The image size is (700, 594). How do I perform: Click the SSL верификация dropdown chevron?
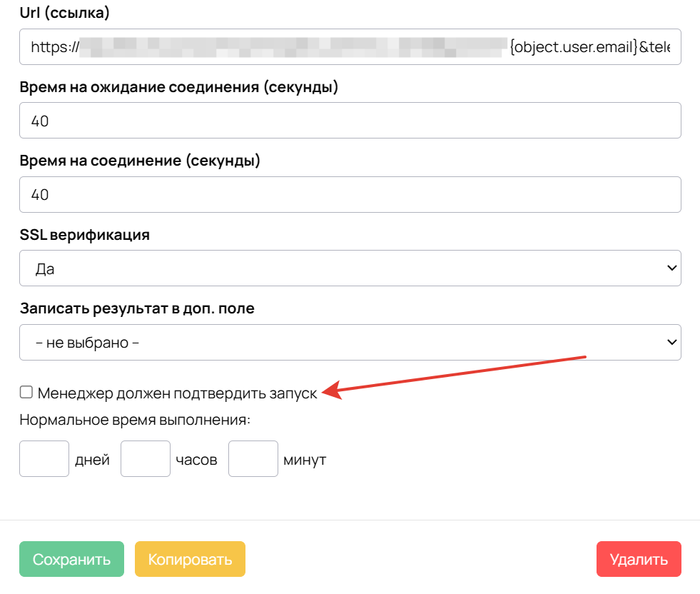click(x=671, y=268)
